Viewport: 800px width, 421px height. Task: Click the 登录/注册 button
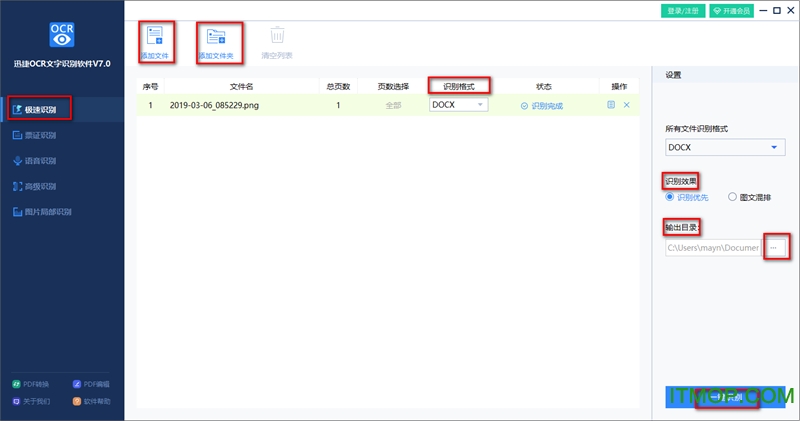pos(683,11)
